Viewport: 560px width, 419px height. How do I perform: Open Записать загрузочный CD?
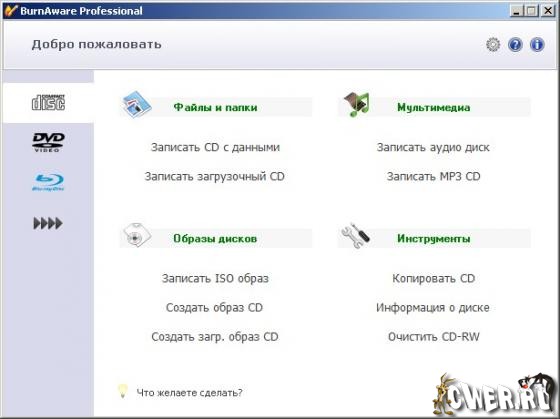[x=215, y=176]
